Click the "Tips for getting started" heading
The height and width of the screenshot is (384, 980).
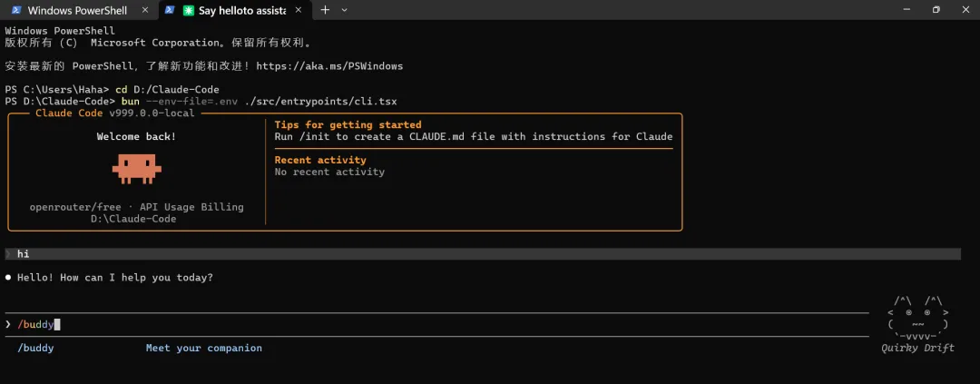pos(348,124)
